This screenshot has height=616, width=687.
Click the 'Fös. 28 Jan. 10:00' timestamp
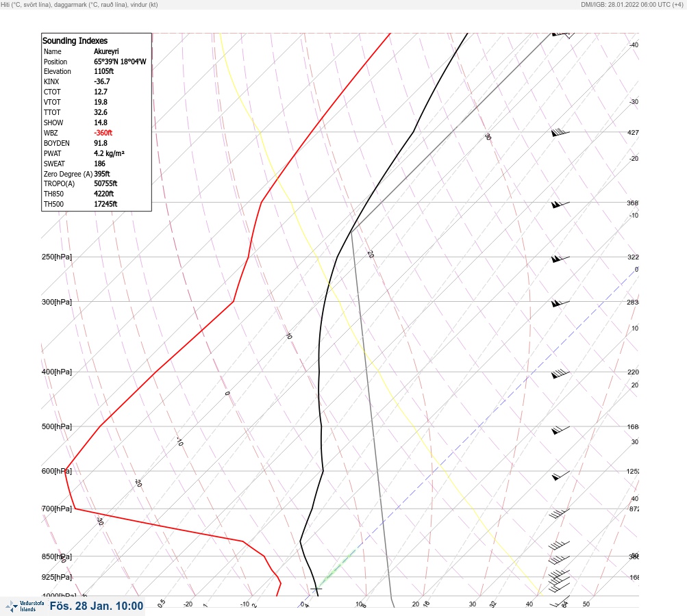[97, 606]
